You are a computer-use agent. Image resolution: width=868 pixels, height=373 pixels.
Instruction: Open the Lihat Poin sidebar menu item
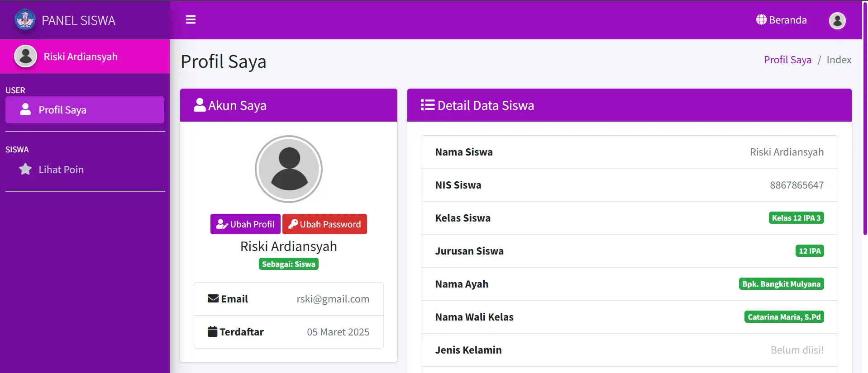coord(85,170)
